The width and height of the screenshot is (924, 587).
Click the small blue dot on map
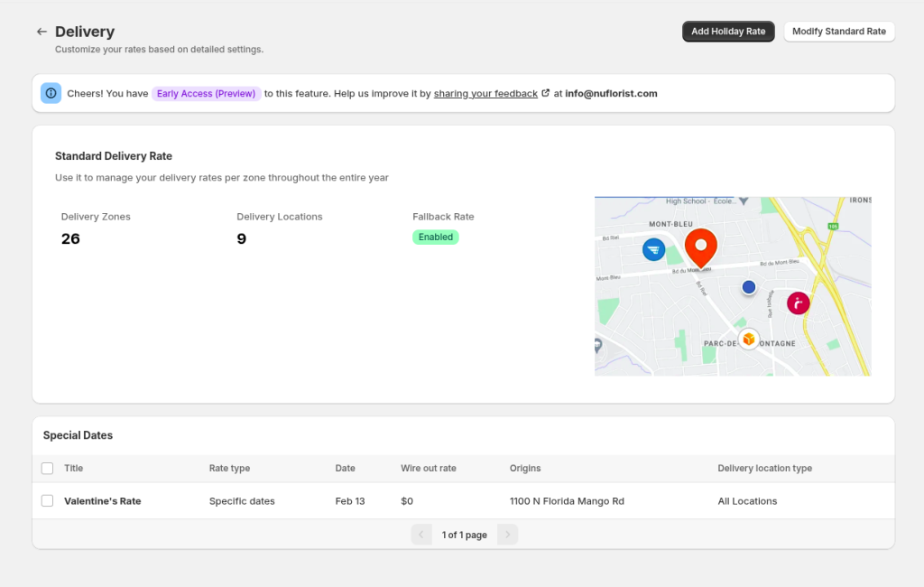(x=748, y=287)
